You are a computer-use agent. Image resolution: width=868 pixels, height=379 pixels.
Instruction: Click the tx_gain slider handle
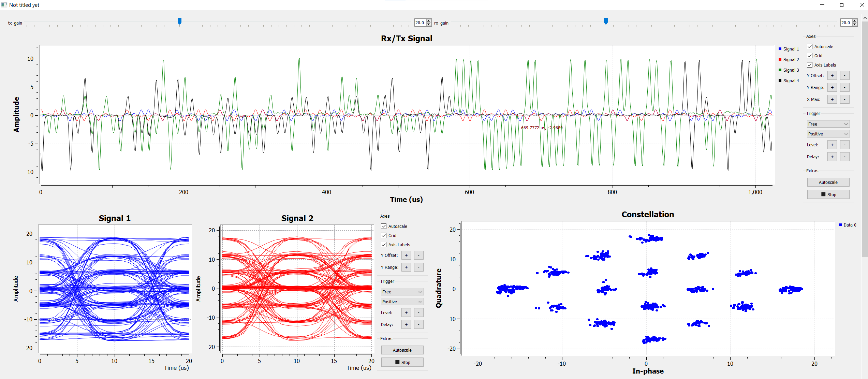coord(179,21)
